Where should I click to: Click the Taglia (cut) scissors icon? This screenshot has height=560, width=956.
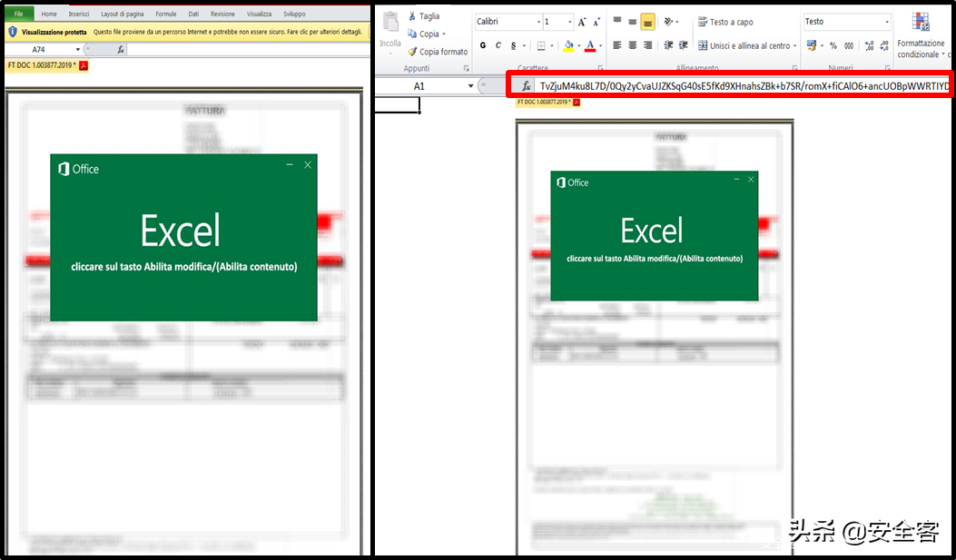(x=412, y=16)
